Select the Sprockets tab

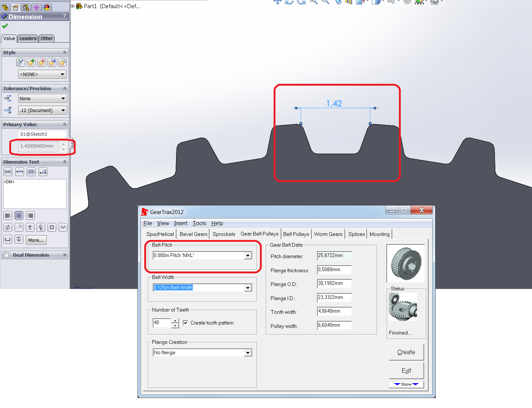coord(224,234)
